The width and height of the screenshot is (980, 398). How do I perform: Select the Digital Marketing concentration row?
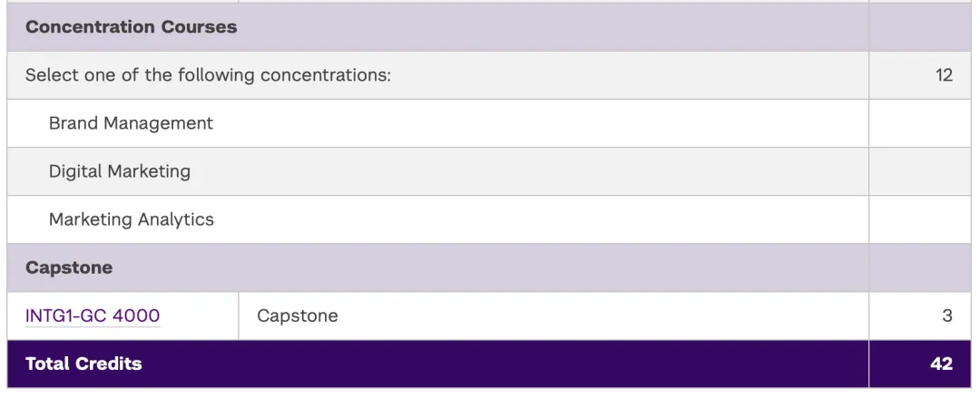120,171
